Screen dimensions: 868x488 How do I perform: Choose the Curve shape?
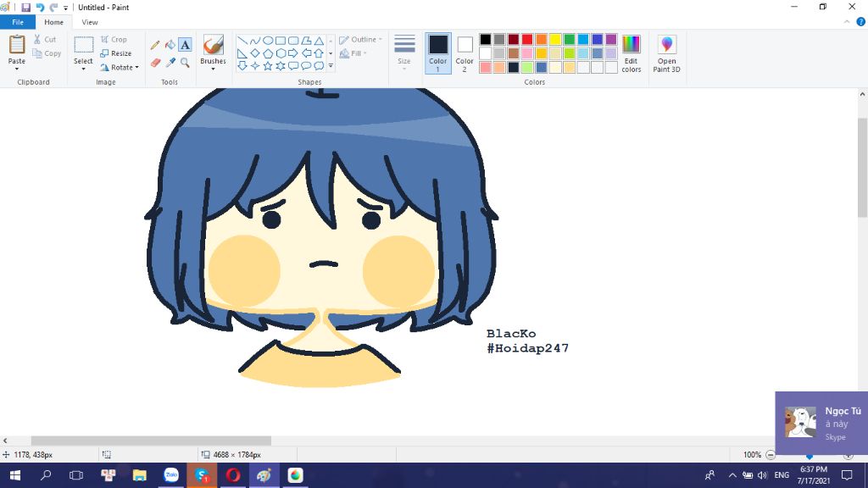(x=254, y=41)
